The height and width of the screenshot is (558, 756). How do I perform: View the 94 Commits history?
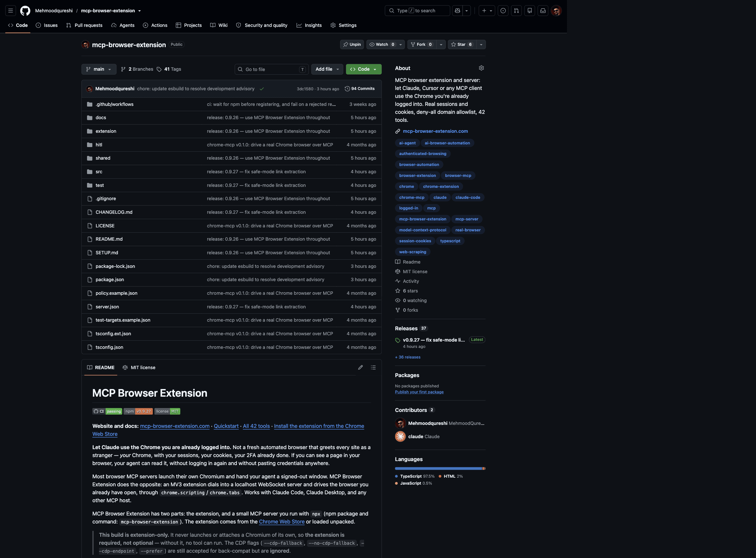pyautogui.click(x=360, y=89)
